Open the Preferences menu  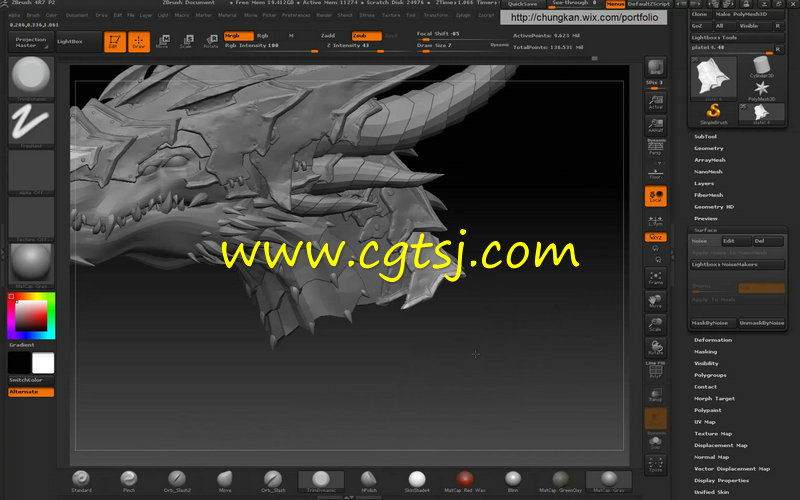[296, 15]
